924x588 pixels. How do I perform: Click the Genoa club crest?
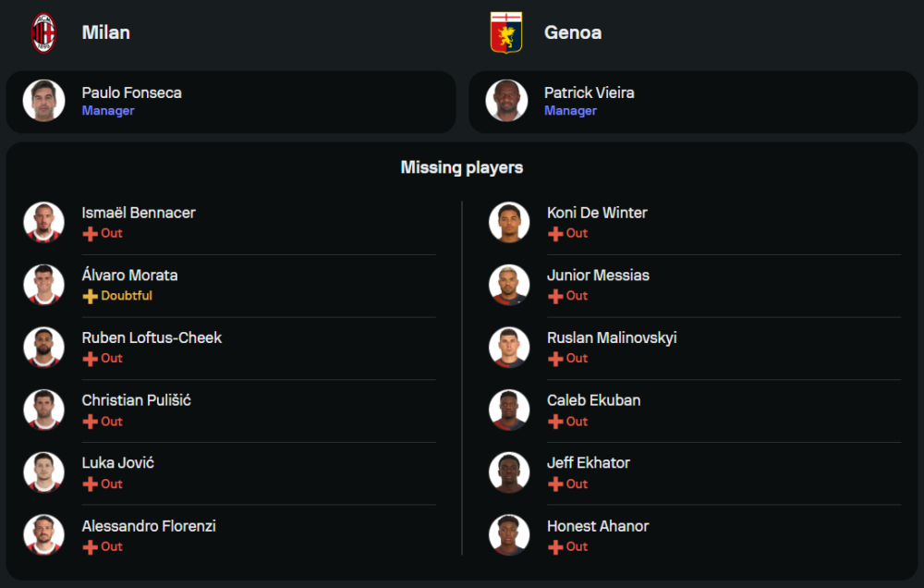pos(505,32)
